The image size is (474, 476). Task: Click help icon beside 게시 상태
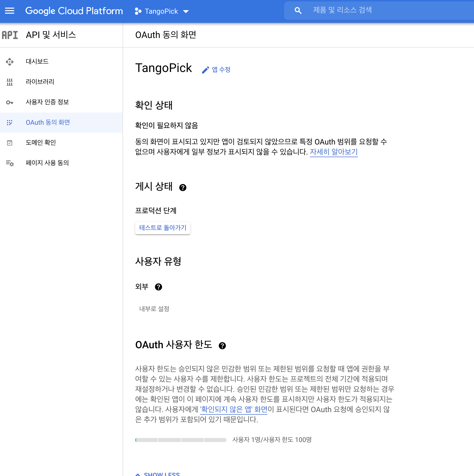[x=183, y=188]
